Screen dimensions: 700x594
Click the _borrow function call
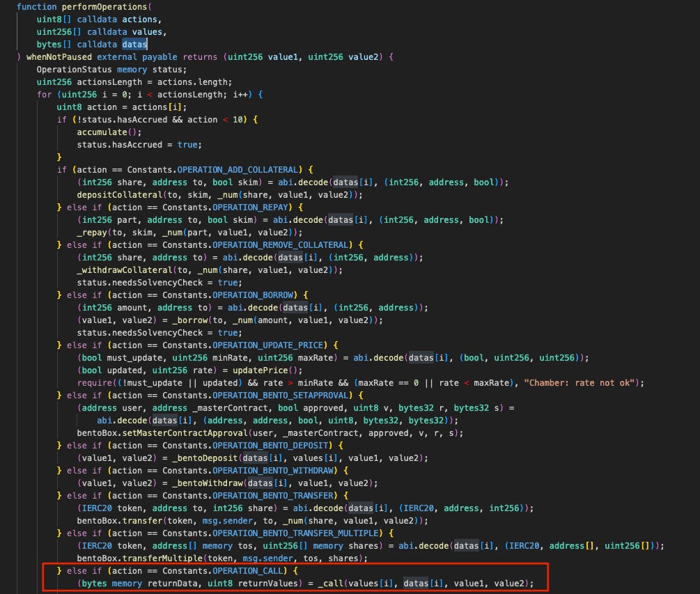pyautogui.click(x=189, y=320)
